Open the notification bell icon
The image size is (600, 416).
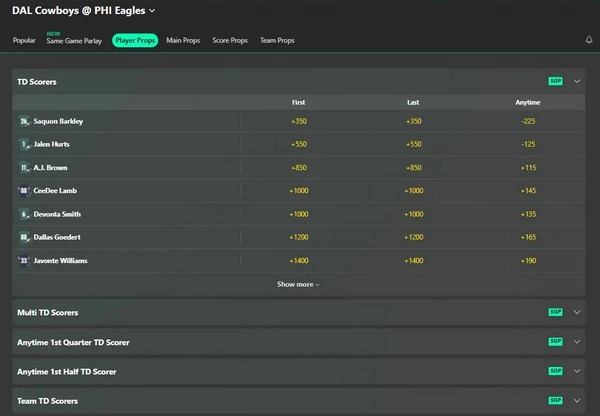589,40
